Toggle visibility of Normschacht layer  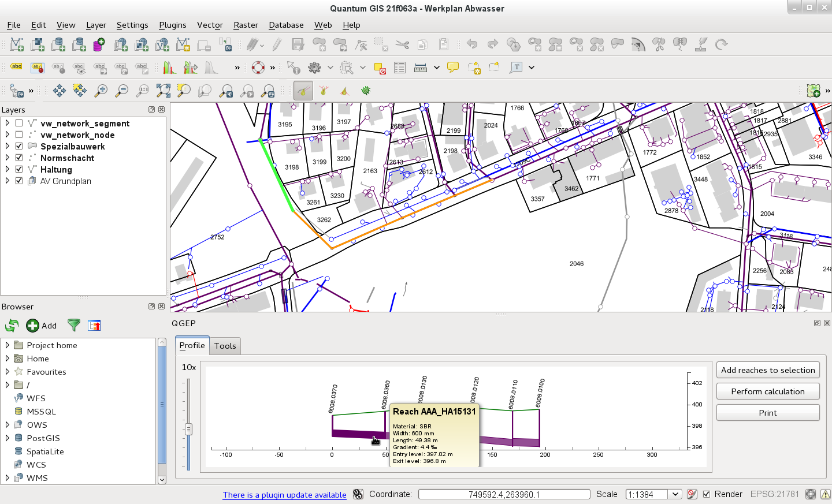click(x=19, y=158)
